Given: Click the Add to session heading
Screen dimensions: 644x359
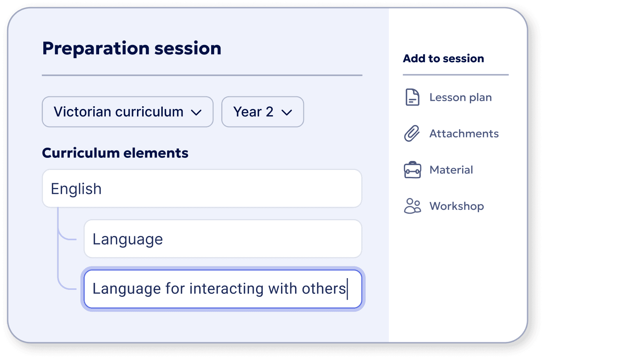Looking at the screenshot, I should pos(443,59).
